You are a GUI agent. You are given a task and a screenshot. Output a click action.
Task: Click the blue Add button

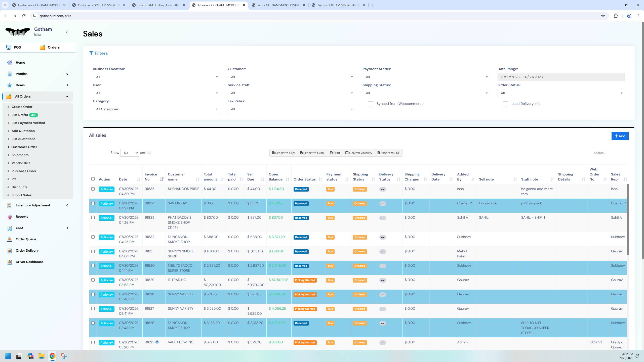[x=620, y=136]
